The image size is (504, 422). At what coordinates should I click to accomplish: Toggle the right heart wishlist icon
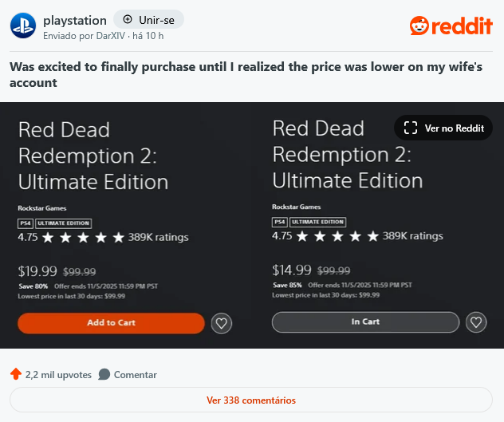pos(476,322)
